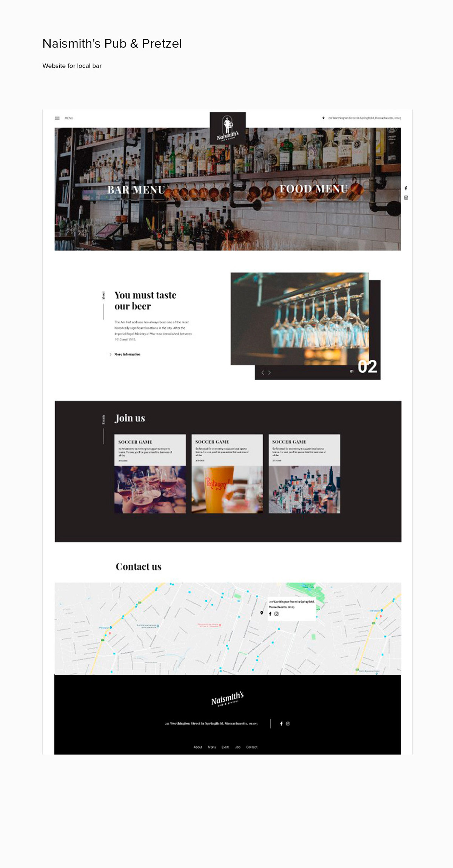Click the Instagram icon on right sidebar

pyautogui.click(x=406, y=198)
